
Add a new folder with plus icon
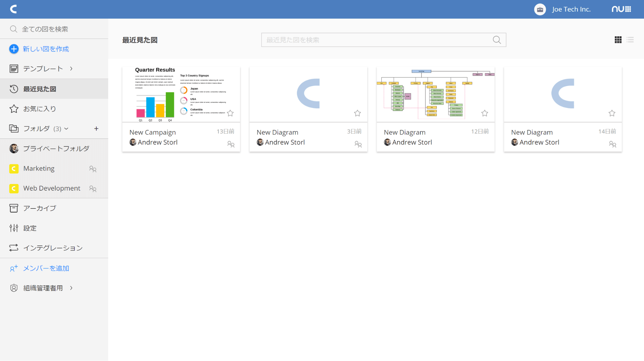click(96, 129)
